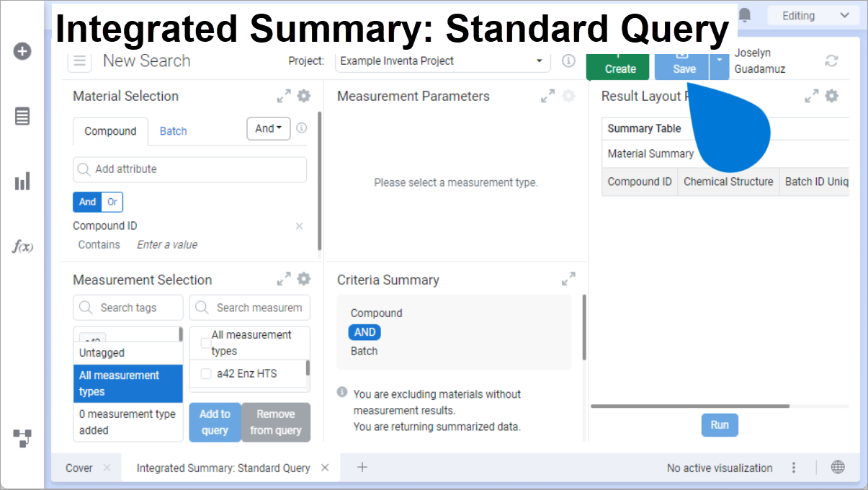Open the Example Inventa Project dropdown
868x490 pixels.
pos(539,61)
